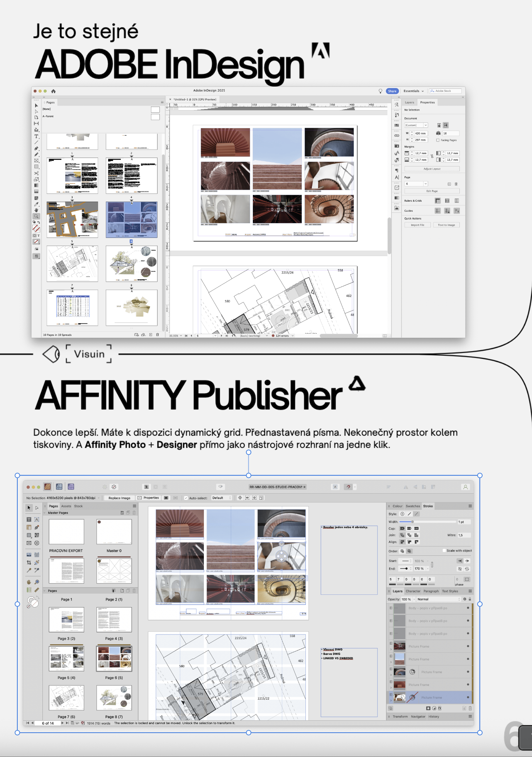Collapse the Master Pages section
The width and height of the screenshot is (532, 757).
[x=44, y=513]
